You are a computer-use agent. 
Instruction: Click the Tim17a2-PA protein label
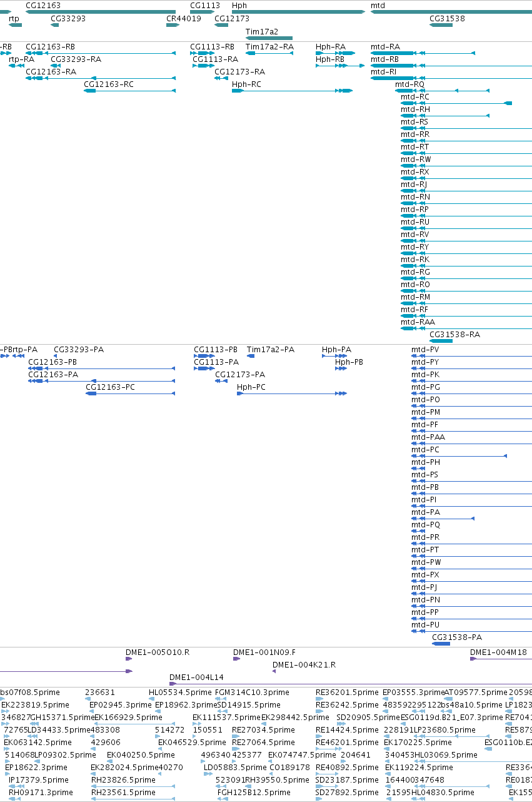point(271,350)
